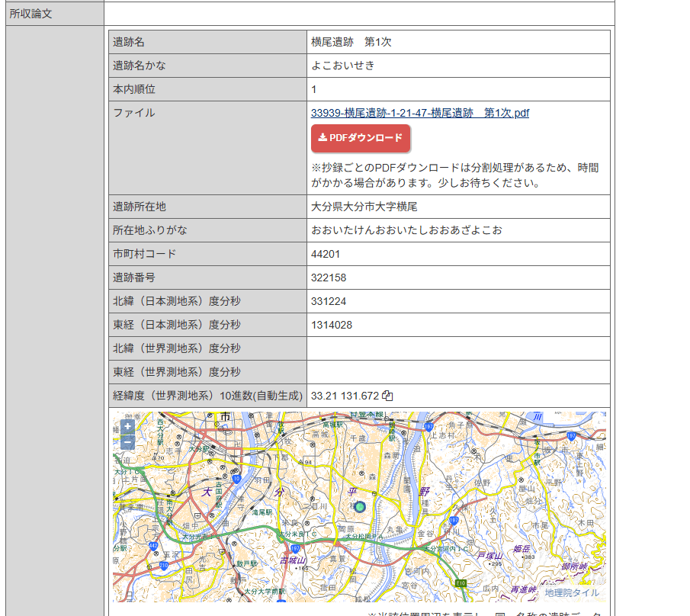Open the 地理院タイル attribution link
Viewport: 690px width, 616px height.
pos(572,592)
